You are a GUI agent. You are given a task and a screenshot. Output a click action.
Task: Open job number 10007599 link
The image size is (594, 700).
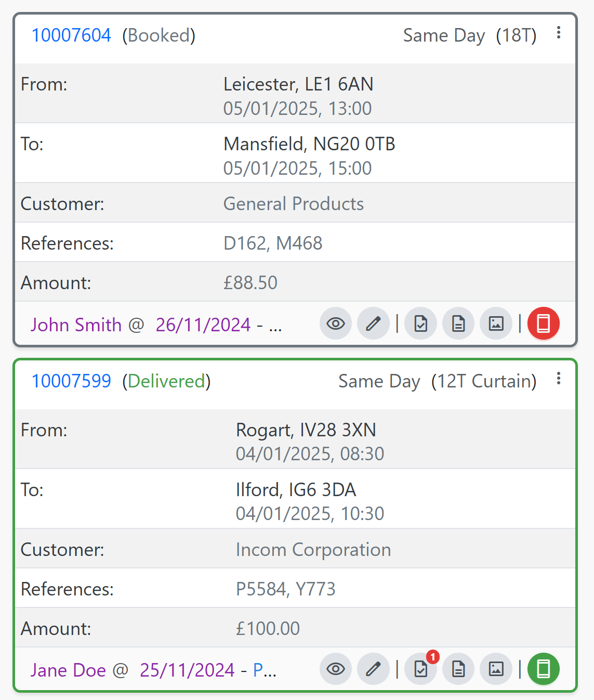[x=71, y=381]
